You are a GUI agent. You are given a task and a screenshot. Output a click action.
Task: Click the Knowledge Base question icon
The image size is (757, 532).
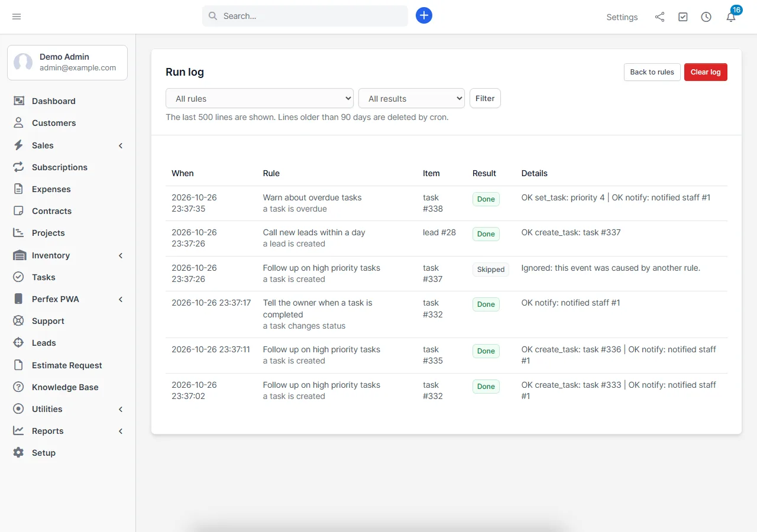click(x=19, y=387)
